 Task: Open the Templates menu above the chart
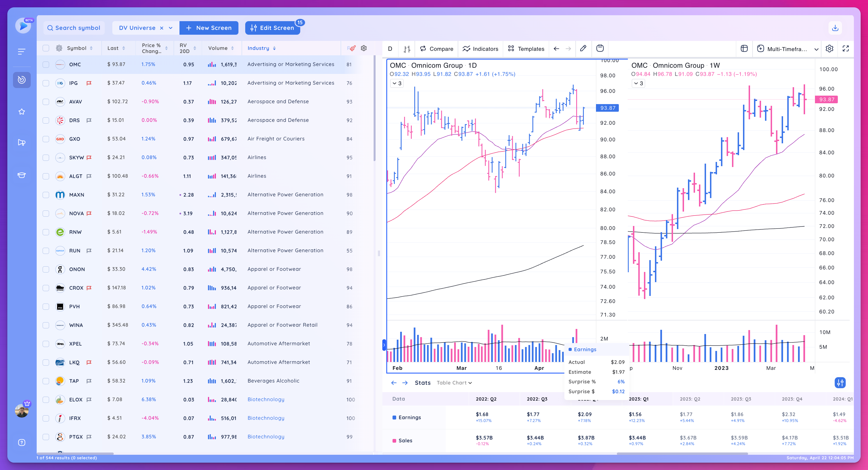526,49
